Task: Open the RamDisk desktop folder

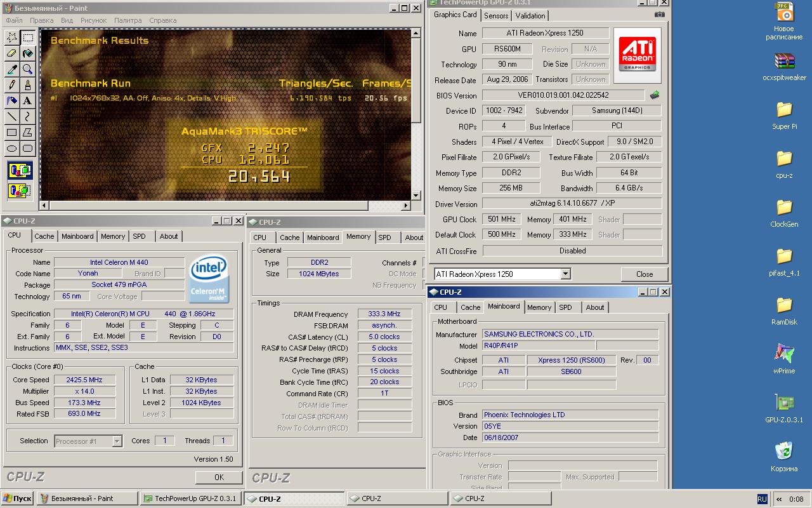Action: pyautogui.click(x=785, y=311)
